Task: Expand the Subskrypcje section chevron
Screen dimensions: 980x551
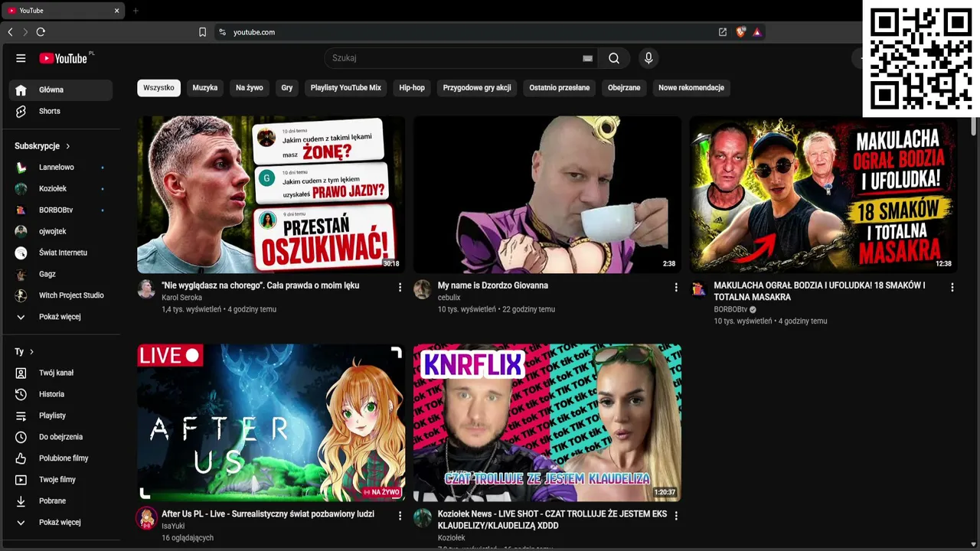Action: (x=67, y=146)
